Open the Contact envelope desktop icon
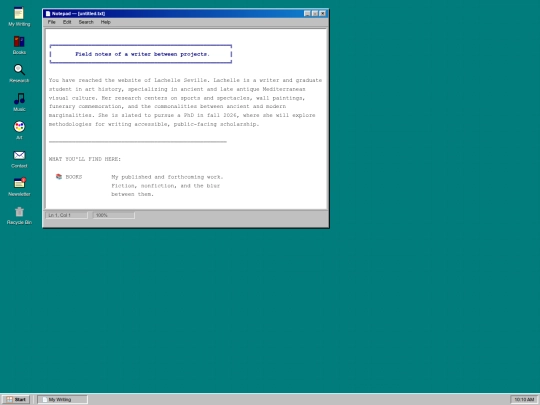 pos(19,159)
